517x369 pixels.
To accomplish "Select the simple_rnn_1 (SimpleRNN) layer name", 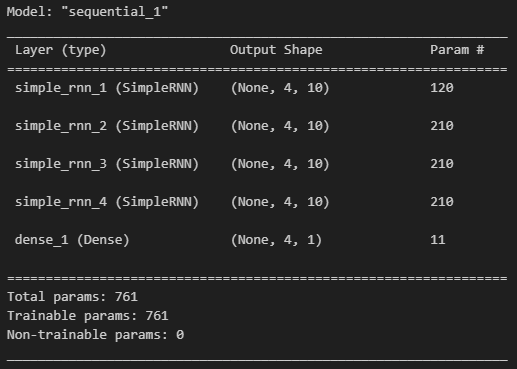I will coord(107,88).
